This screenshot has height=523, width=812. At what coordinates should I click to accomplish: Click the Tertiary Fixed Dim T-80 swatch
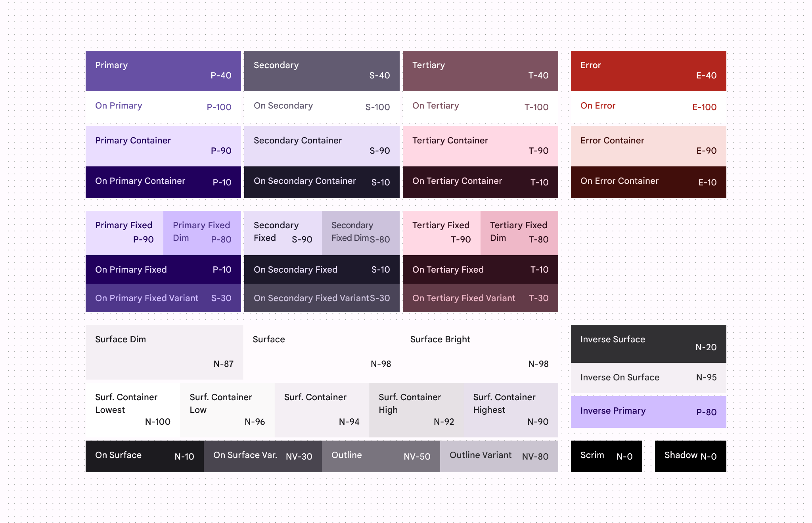pyautogui.click(x=519, y=233)
